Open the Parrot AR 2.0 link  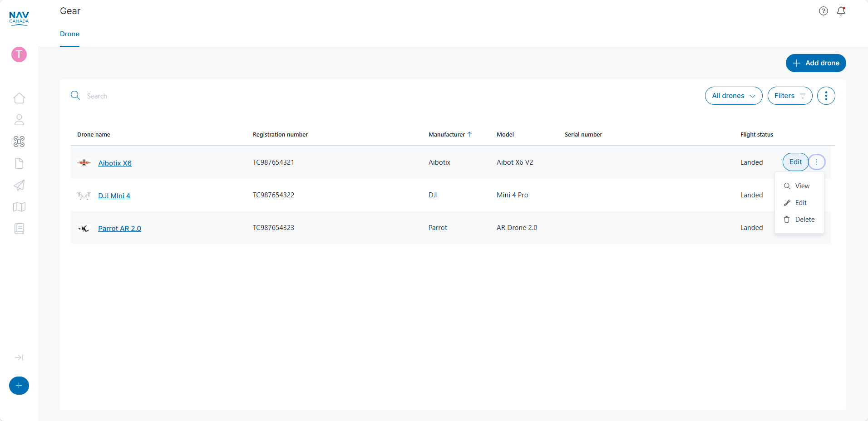click(x=119, y=229)
